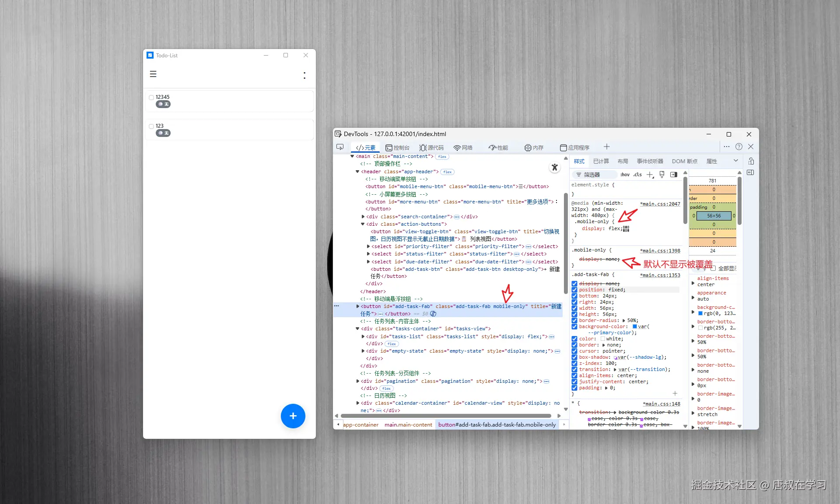
Task: Click the flexbox editor icon after display flex
Action: (626, 229)
